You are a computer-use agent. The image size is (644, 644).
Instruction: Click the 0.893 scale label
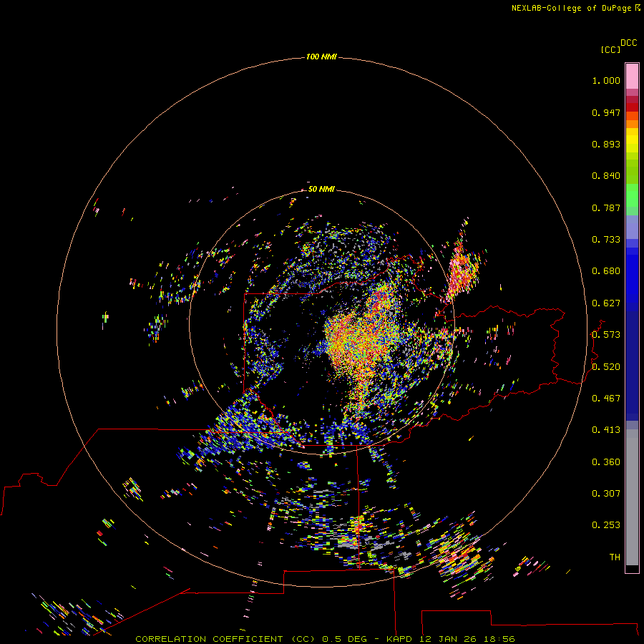coord(606,144)
